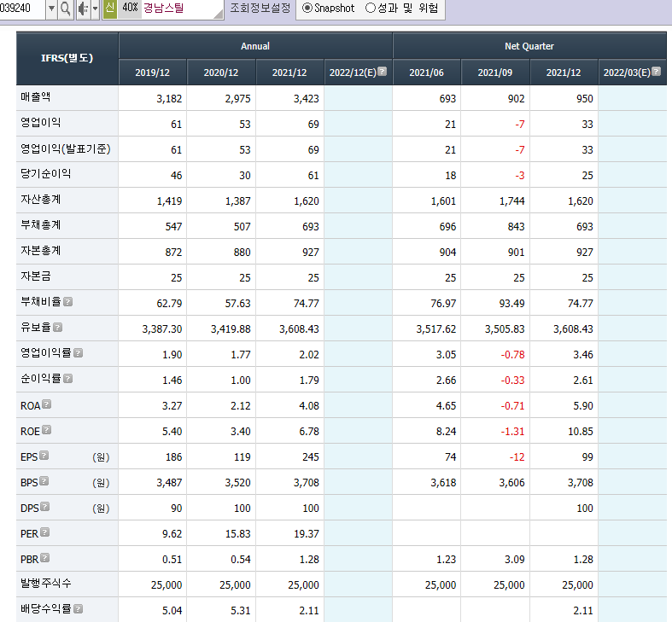This screenshot has width=672, height=622.
Task: Click help icon beside EPS
Action: click(44, 456)
